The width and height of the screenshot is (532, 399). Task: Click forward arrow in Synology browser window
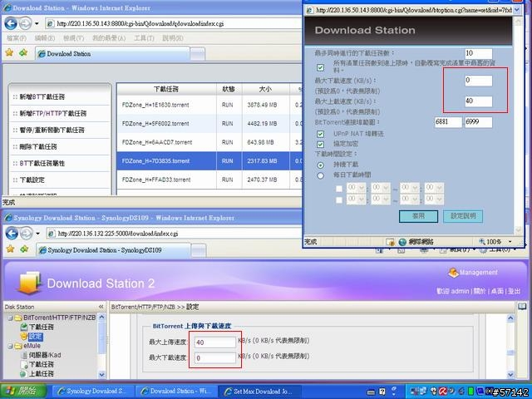tap(26, 234)
